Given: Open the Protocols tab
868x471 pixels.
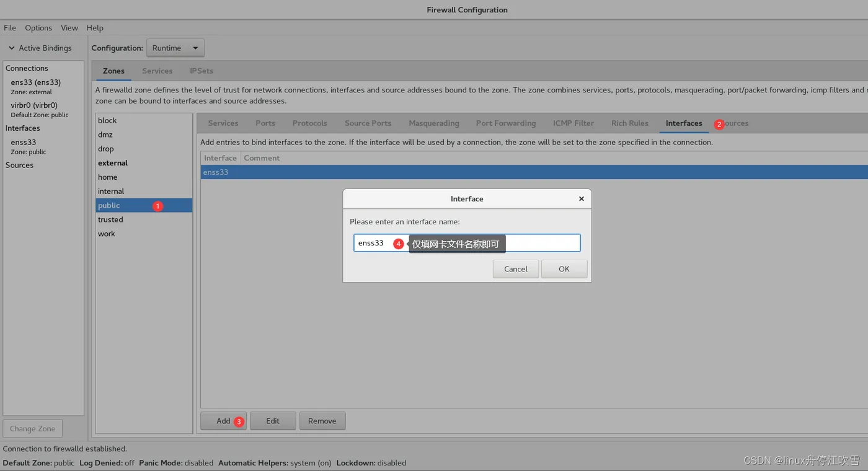Looking at the screenshot, I should click(x=309, y=123).
